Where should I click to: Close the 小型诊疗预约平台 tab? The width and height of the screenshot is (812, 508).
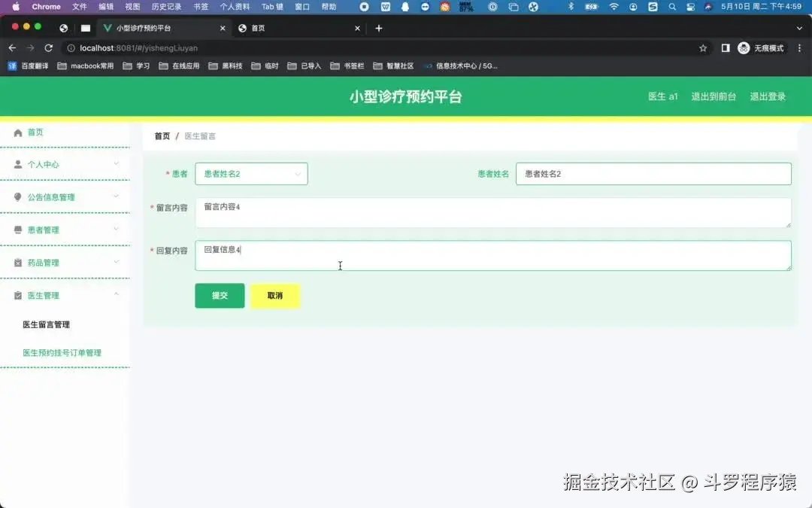click(x=223, y=28)
